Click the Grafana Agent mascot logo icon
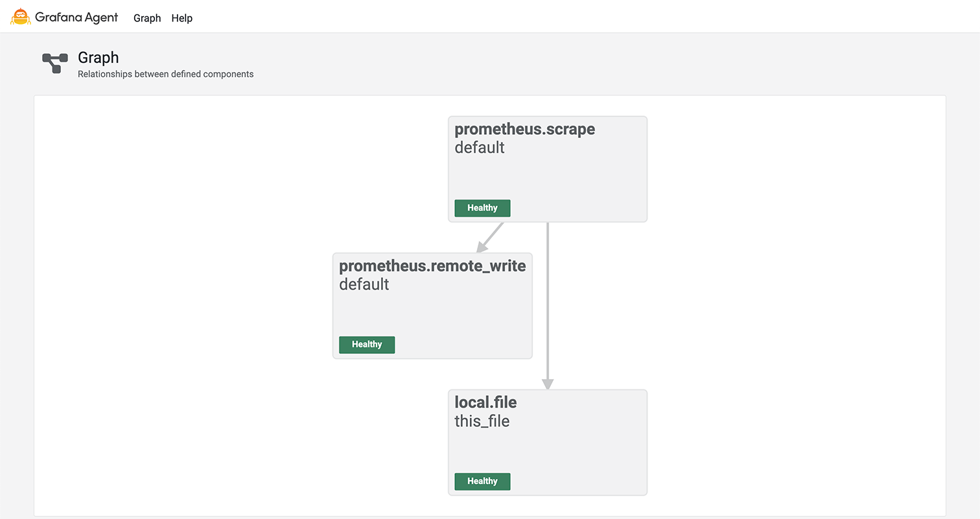This screenshot has height=519, width=980. (20, 16)
